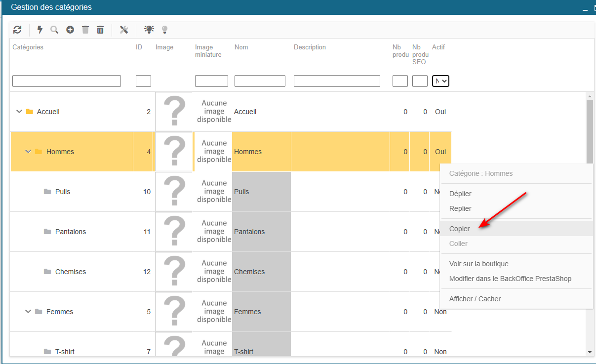Click Replier in the context menu
Image resolution: width=596 pixels, height=364 pixels.
(460, 208)
